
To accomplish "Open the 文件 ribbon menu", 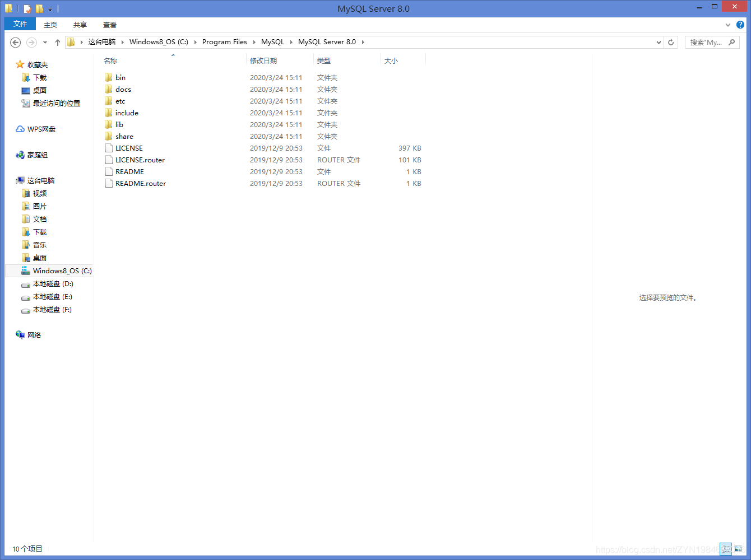I will tap(20, 24).
